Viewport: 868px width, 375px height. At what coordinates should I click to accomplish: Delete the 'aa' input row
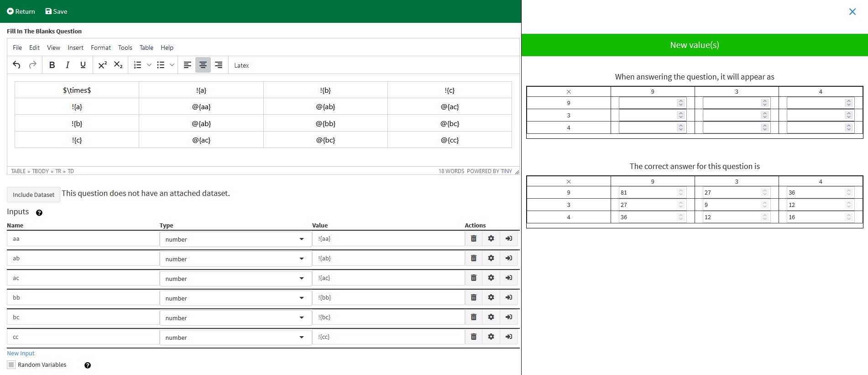pyautogui.click(x=474, y=238)
